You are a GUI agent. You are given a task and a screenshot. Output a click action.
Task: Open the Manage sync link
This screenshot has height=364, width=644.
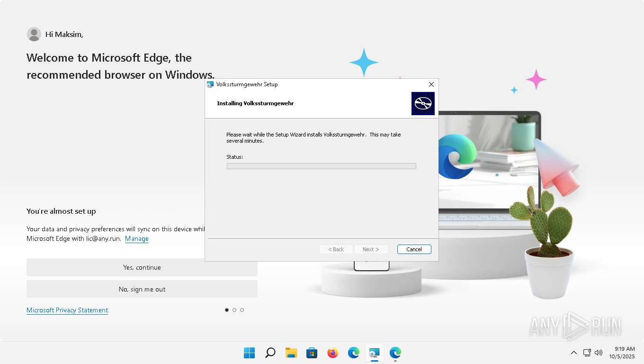click(x=137, y=238)
